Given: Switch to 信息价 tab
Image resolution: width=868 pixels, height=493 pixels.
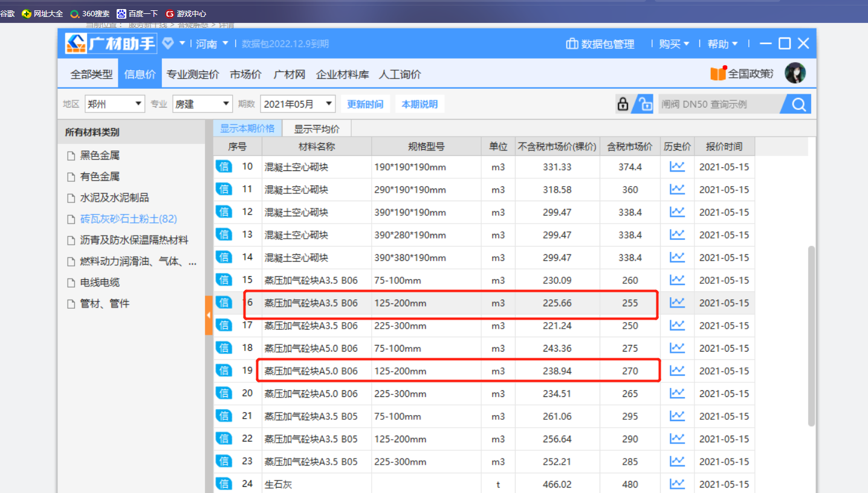Looking at the screenshot, I should (140, 74).
